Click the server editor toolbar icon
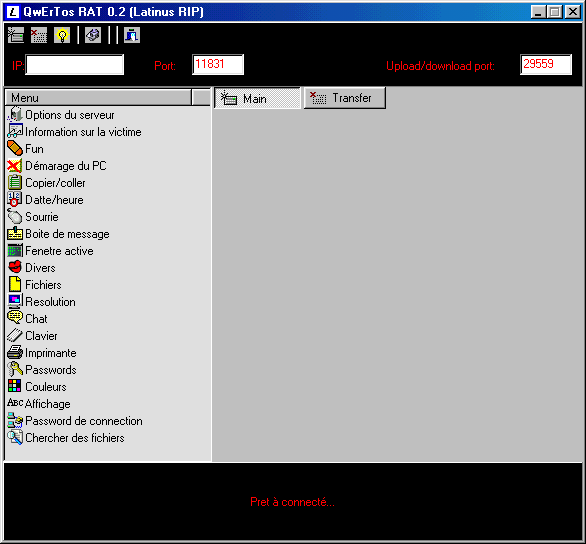The width and height of the screenshot is (586, 544). click(x=93, y=35)
